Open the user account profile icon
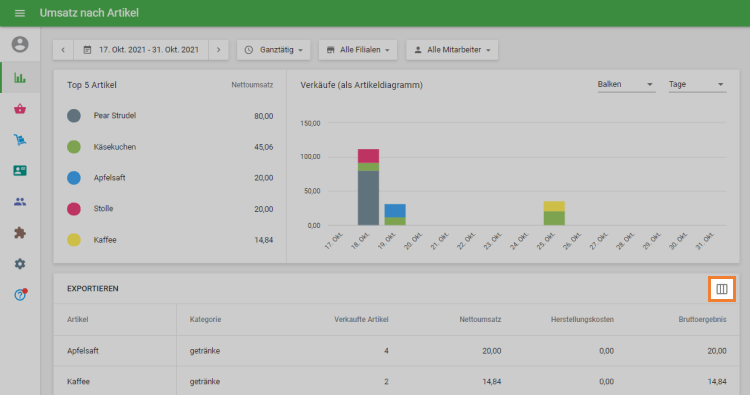Image resolution: width=750 pixels, height=395 pixels. 20,44
